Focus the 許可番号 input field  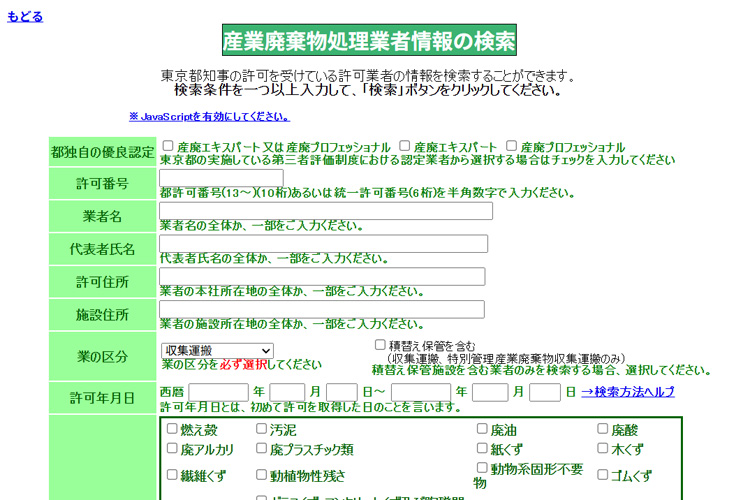tap(221, 178)
